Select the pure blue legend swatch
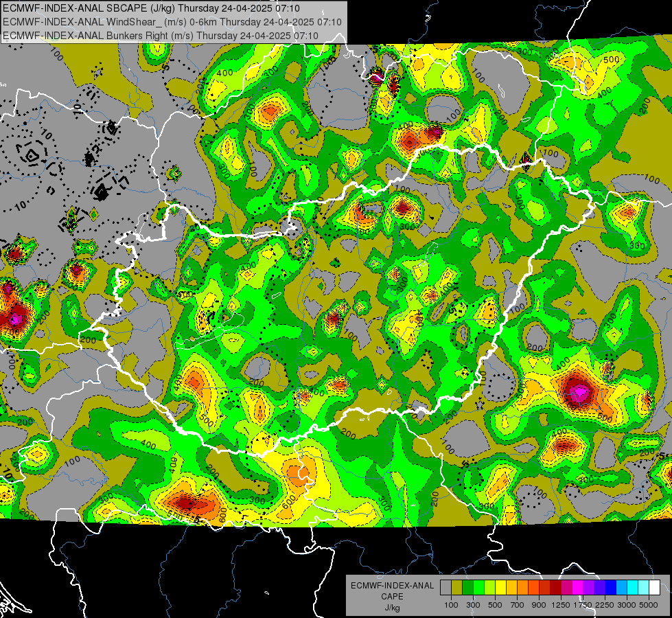The image size is (672, 618). pos(611,587)
